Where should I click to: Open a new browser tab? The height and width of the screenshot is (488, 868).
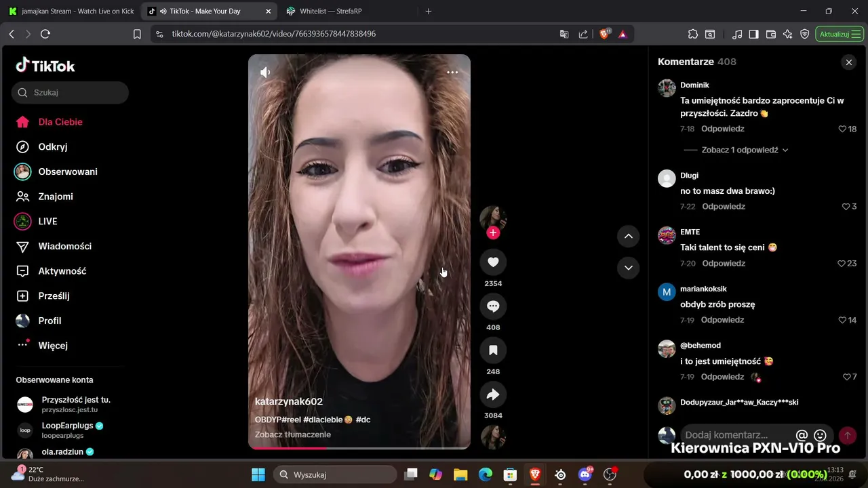coord(428,12)
